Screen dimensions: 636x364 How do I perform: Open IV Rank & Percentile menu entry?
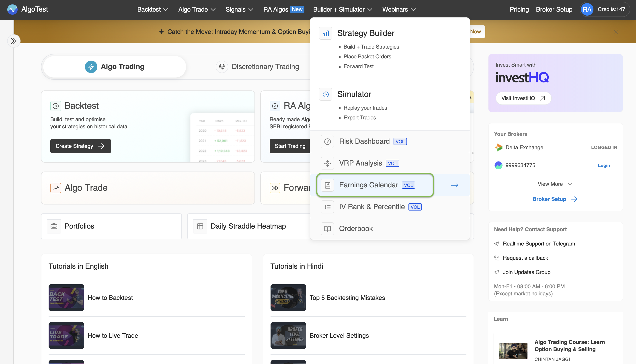[x=390, y=207]
